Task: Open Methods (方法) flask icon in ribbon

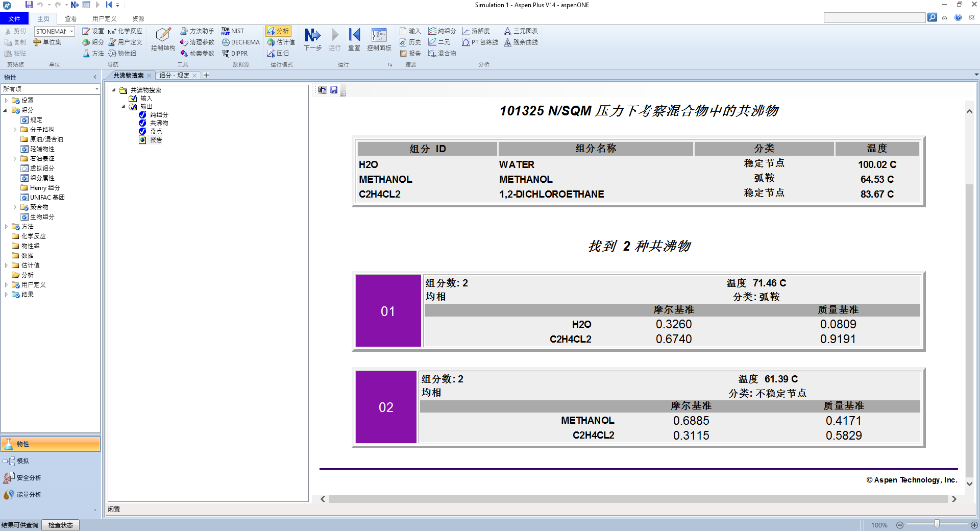Action: (x=93, y=54)
